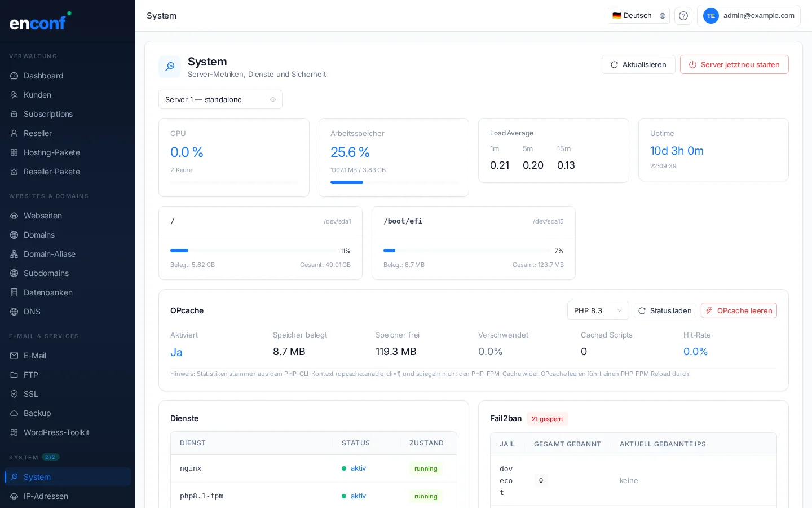This screenshot has height=508, width=812.
Task: Click the Dashboard icon in sidebar
Action: pyautogui.click(x=14, y=76)
